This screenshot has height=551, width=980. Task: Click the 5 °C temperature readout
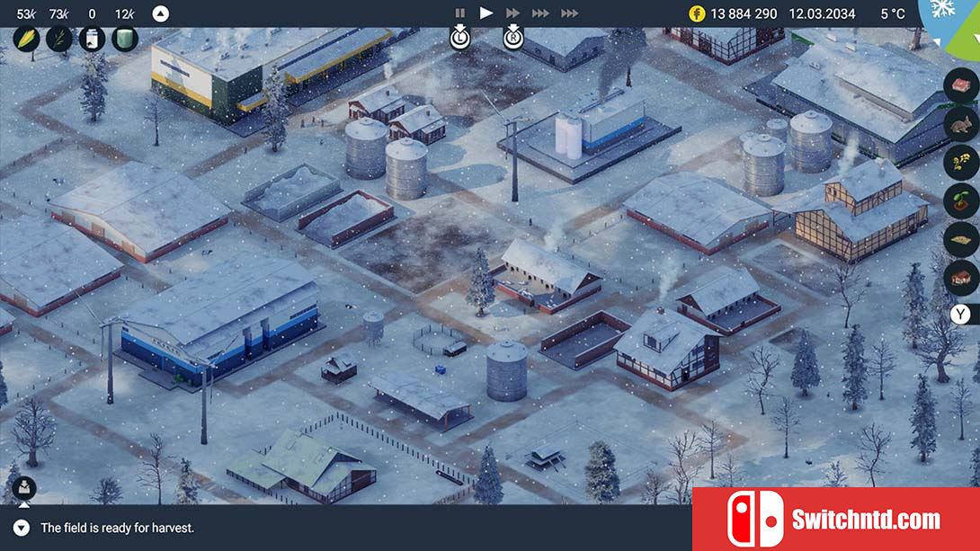(893, 13)
